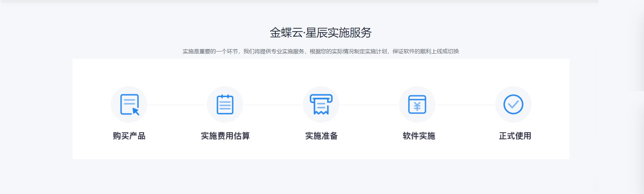Viewport: 644px width, 194px height.
Task: Go to the 正式使用 step label
Action: tap(515, 136)
